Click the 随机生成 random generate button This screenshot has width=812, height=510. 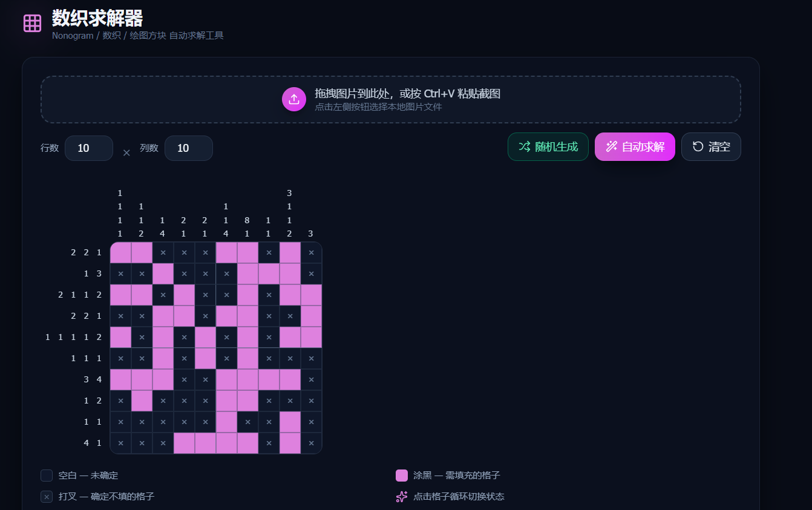click(x=548, y=146)
